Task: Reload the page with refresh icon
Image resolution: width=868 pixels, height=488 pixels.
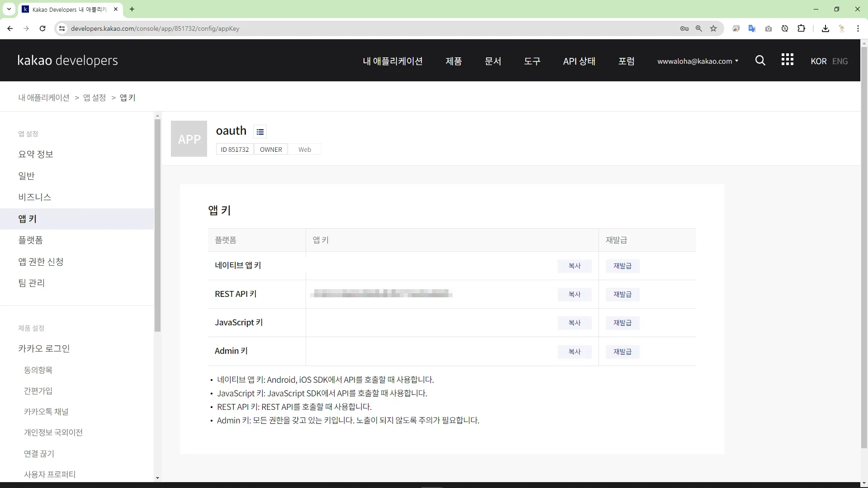Action: tap(42, 28)
